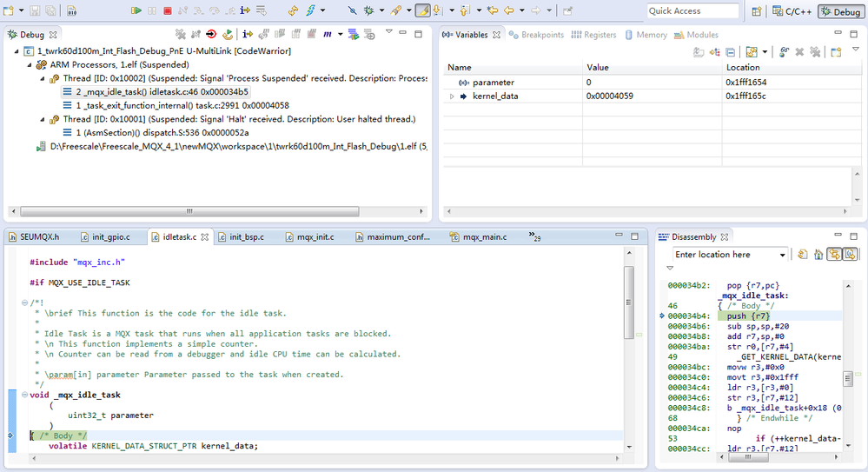Collapse Thread ID 0x10002 node

[43, 78]
